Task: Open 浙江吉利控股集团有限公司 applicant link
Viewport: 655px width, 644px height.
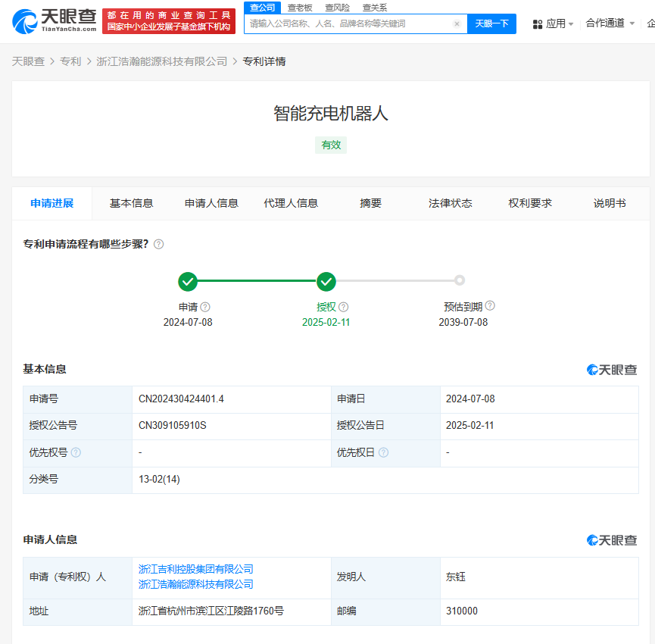Action: (195, 569)
